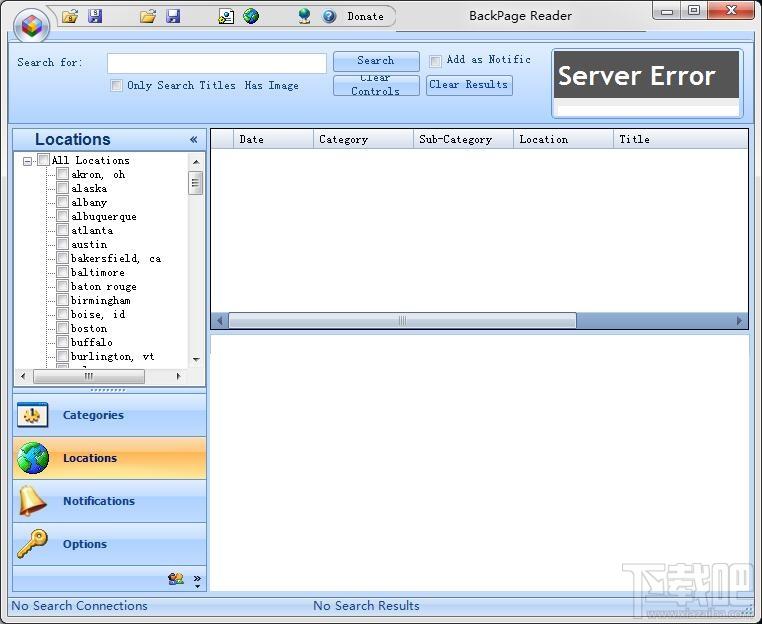Click the No Search Connections status text
The height and width of the screenshot is (624, 762).
click(79, 606)
